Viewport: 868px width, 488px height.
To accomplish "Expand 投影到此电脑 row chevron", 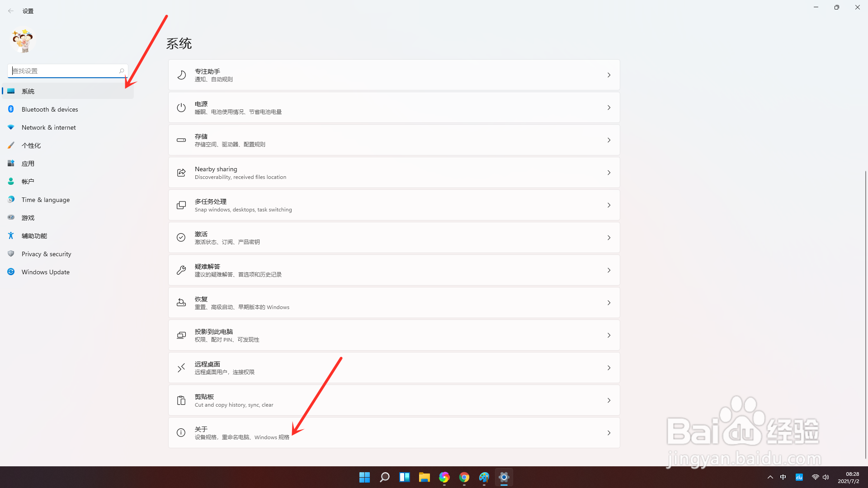I will (609, 335).
